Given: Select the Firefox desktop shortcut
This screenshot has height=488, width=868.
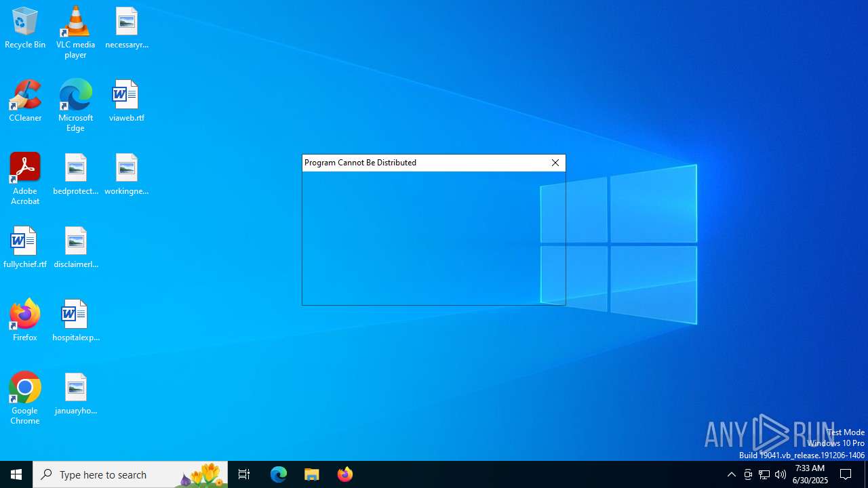Looking at the screenshot, I should (x=25, y=321).
